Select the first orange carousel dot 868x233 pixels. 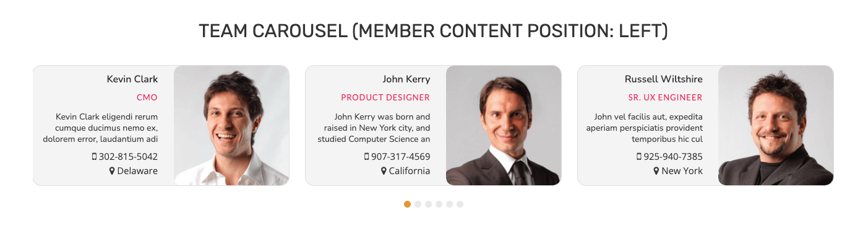click(x=407, y=204)
